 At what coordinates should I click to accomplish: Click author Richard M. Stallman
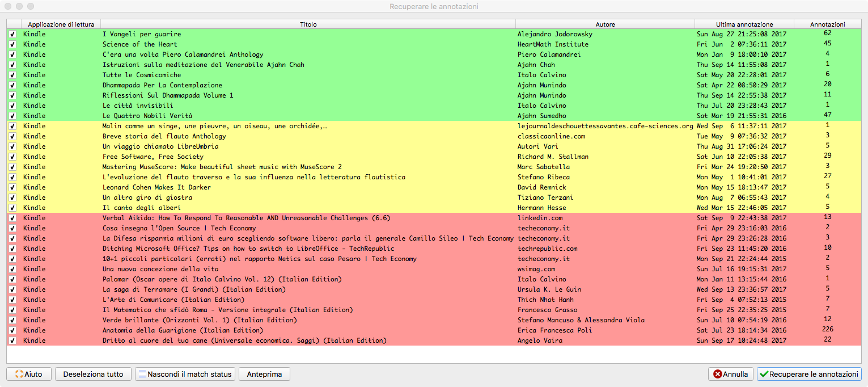553,157
